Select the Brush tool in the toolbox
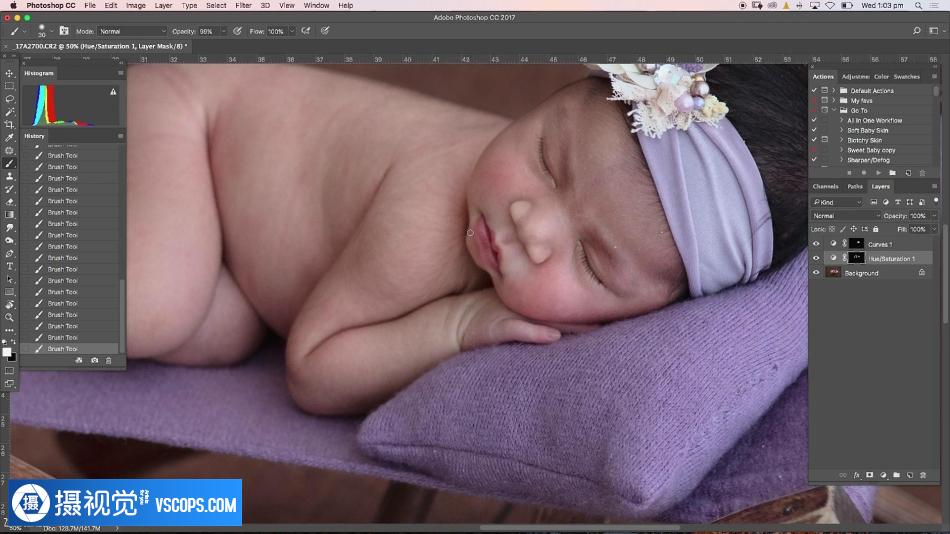The height and width of the screenshot is (534, 950). pos(9,163)
